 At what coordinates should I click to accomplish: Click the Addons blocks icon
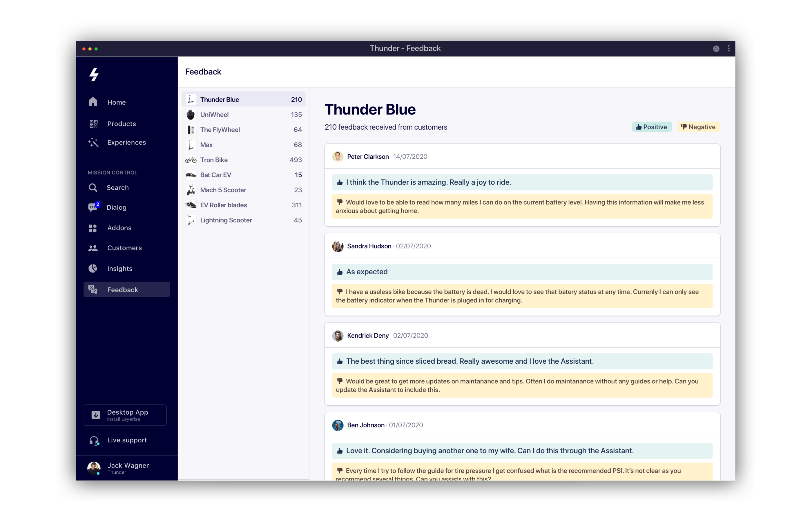click(x=93, y=228)
